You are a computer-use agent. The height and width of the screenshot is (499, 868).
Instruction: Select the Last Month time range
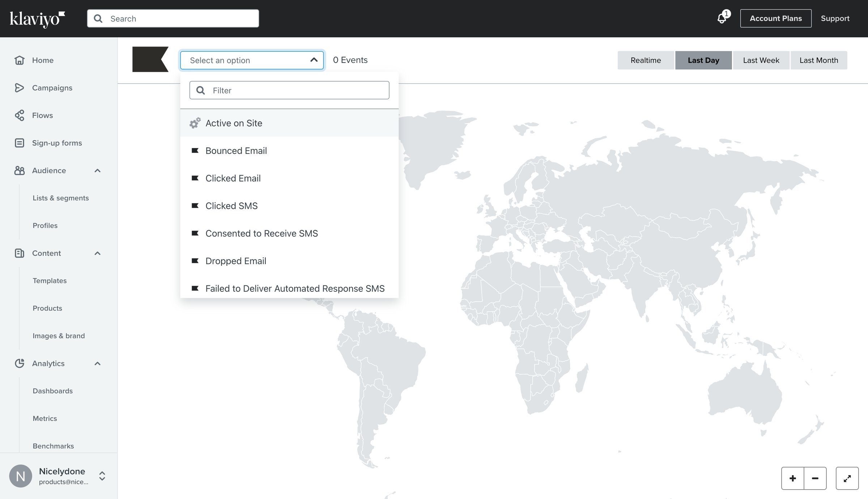click(819, 60)
